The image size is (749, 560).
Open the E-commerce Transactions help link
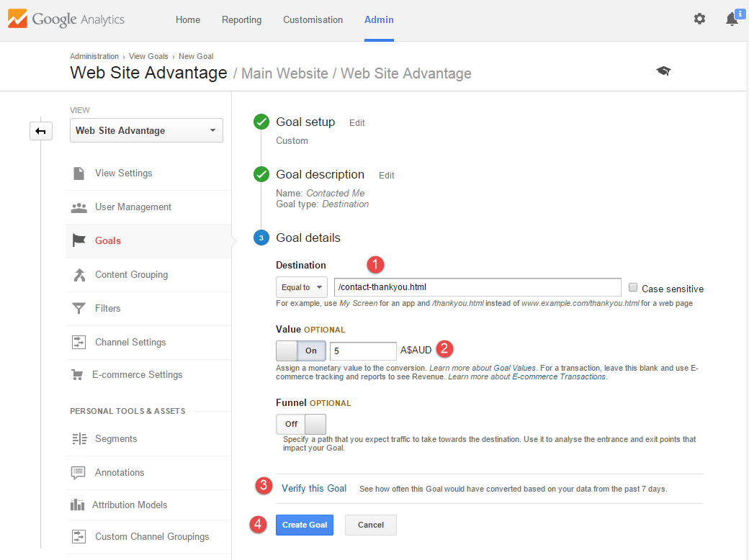click(559, 376)
